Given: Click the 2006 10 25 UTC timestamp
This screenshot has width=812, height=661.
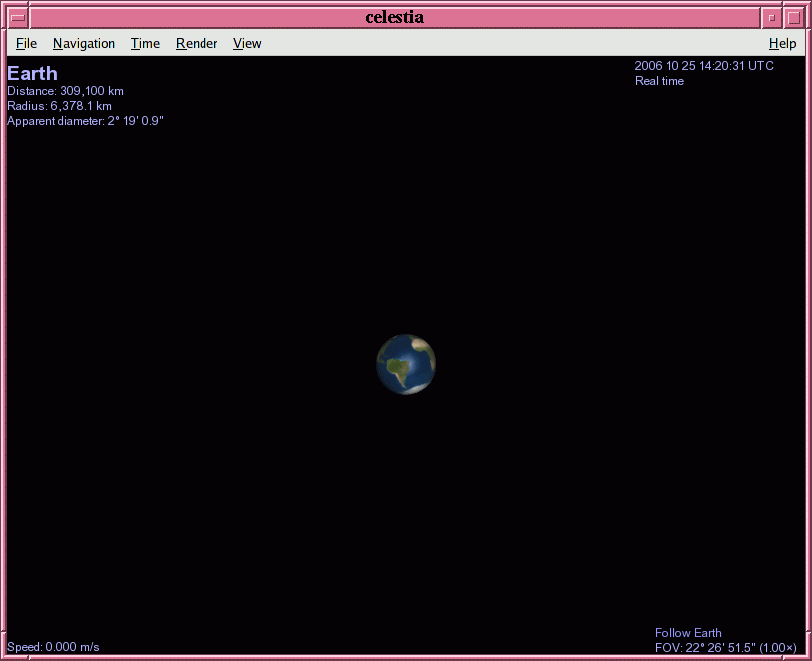Looking at the screenshot, I should pyautogui.click(x=703, y=66).
